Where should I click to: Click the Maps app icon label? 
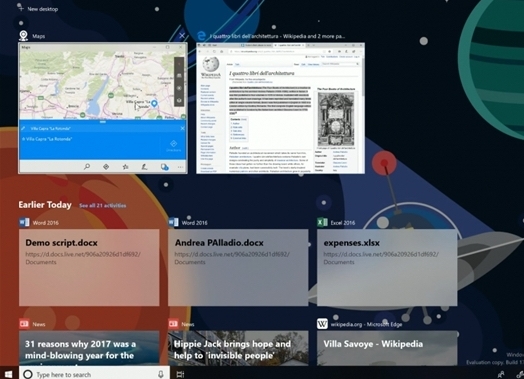(x=39, y=36)
